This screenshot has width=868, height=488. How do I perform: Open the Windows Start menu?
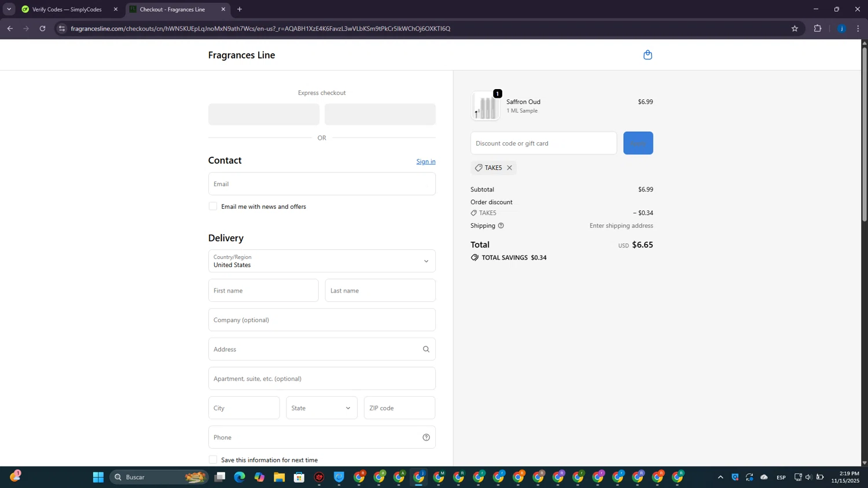click(x=98, y=477)
